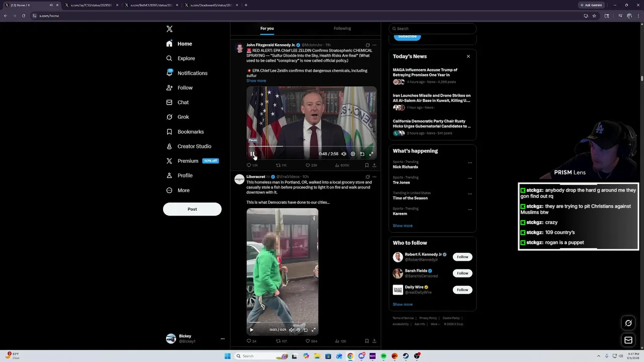Click the X logo in the sidebar
The width and height of the screenshot is (644, 362).
pos(170,29)
